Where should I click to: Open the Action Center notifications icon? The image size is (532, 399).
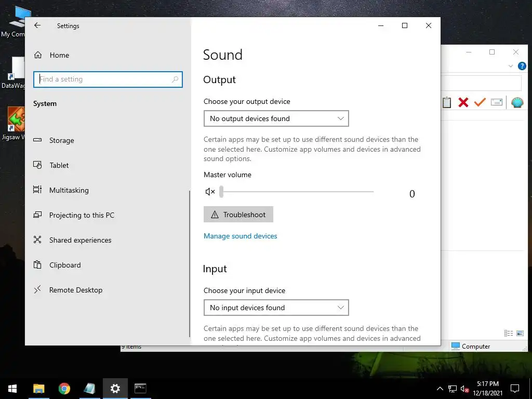[515, 389]
